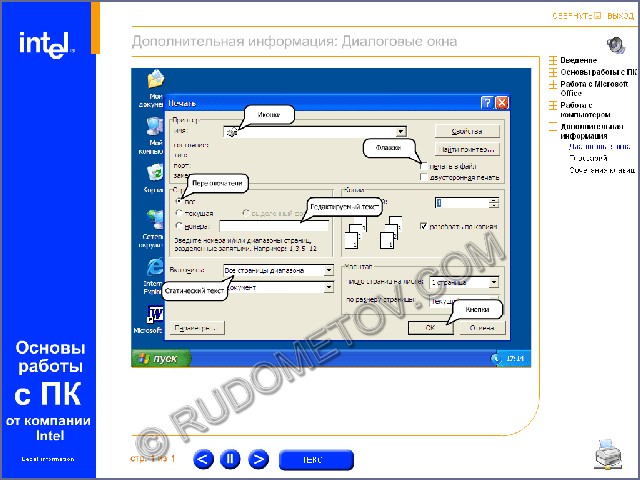Select the номера pages radio button

click(179, 225)
